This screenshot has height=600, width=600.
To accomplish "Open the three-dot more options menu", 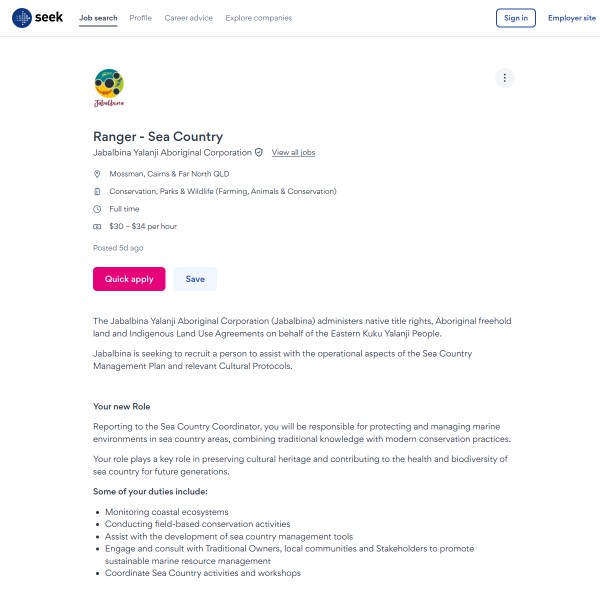I will pos(505,78).
